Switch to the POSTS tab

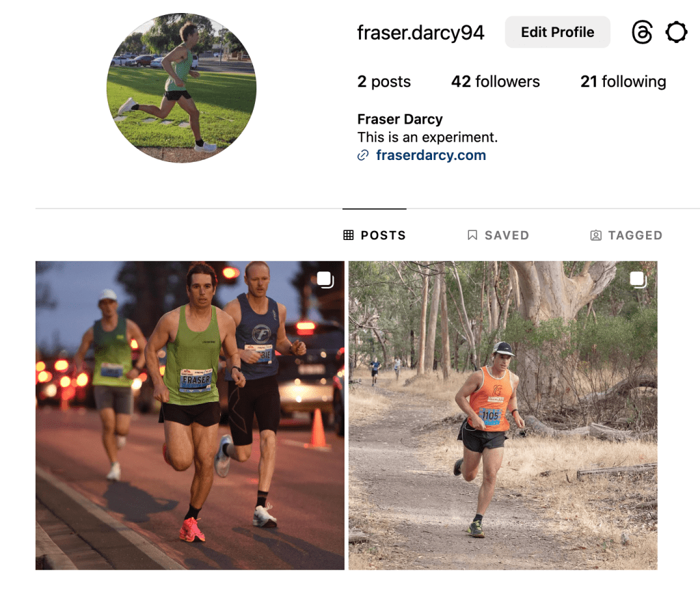click(375, 235)
